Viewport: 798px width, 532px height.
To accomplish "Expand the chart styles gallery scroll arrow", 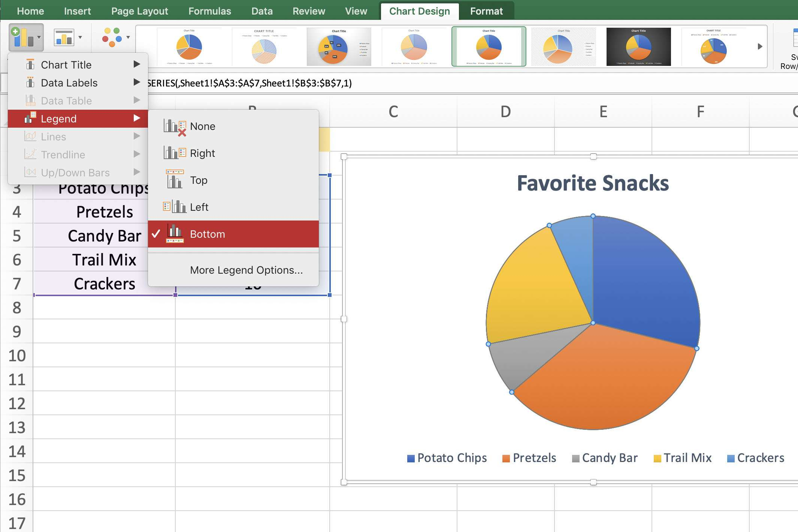I will tap(761, 46).
